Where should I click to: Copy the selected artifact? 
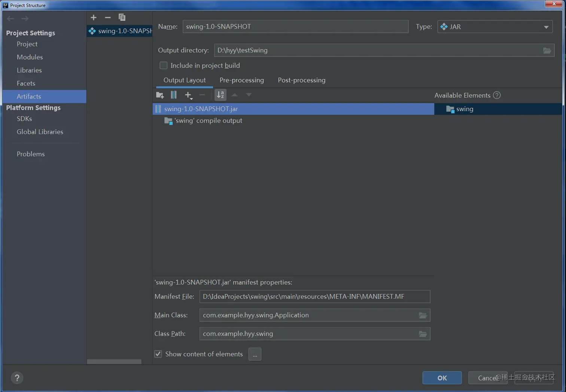coord(122,17)
